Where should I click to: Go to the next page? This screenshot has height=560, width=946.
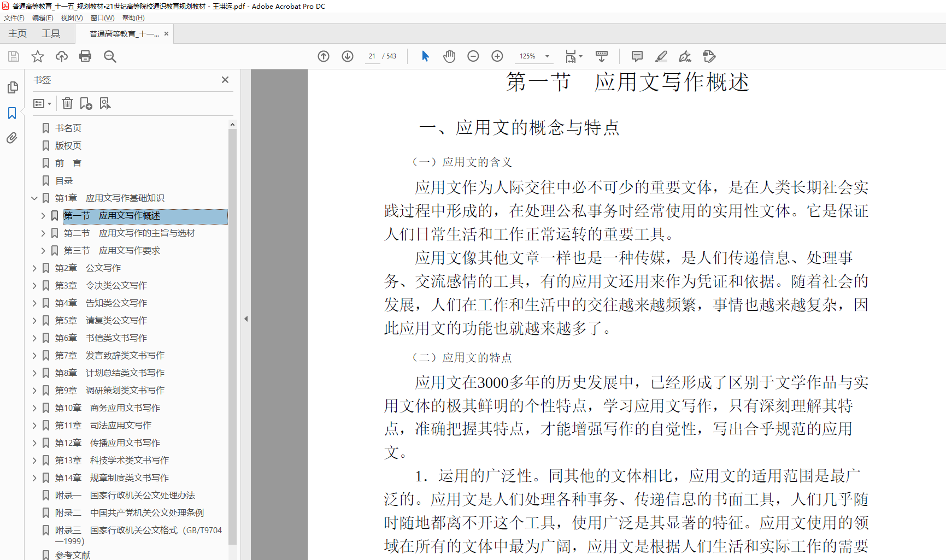347,56
